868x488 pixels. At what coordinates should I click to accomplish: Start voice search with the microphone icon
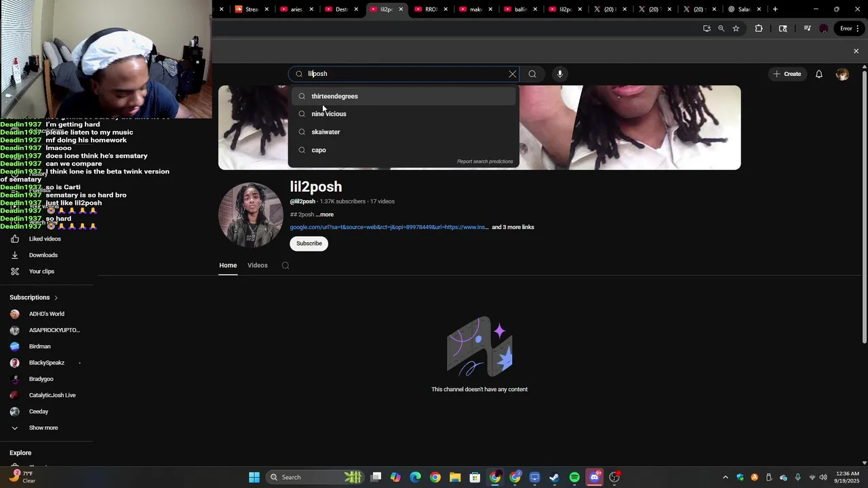tap(559, 74)
